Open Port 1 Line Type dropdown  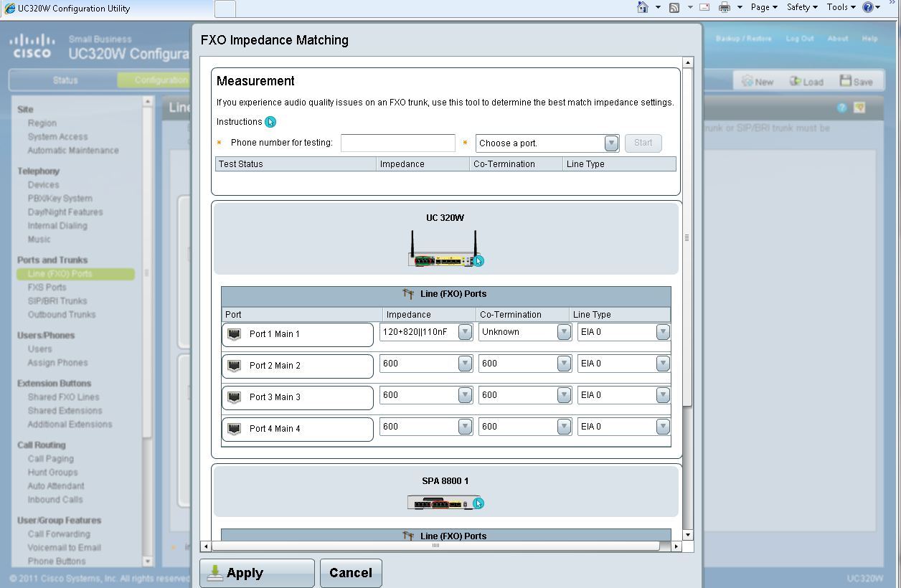[x=663, y=332]
